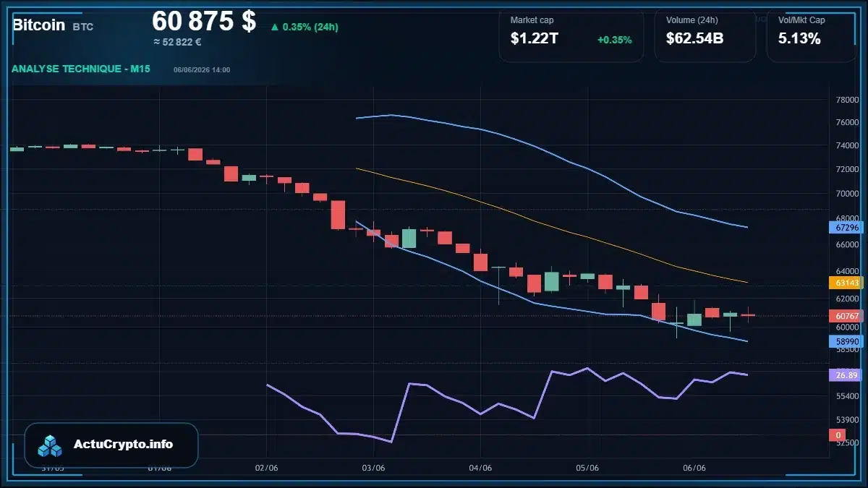
Task: Click the Bitcoin title text
Action: 39,25
